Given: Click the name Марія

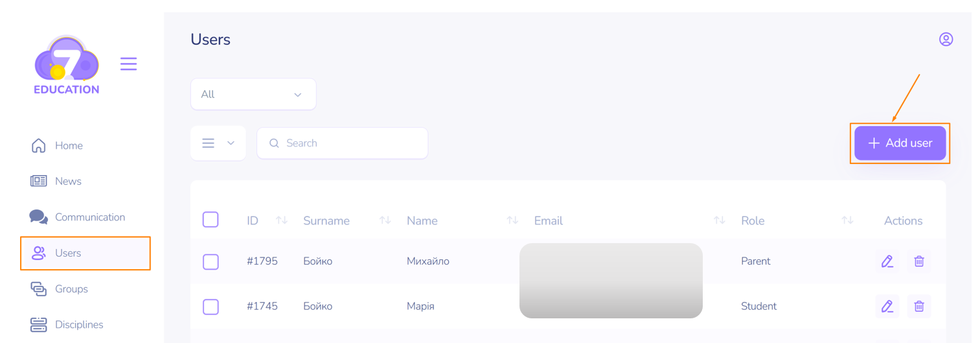Looking at the screenshot, I should click(420, 306).
